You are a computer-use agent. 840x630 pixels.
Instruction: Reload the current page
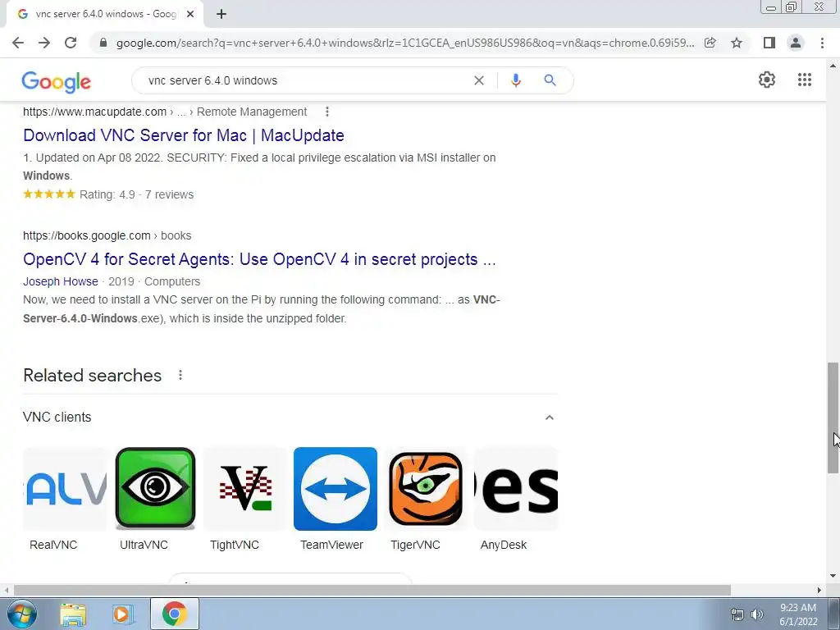[71, 43]
